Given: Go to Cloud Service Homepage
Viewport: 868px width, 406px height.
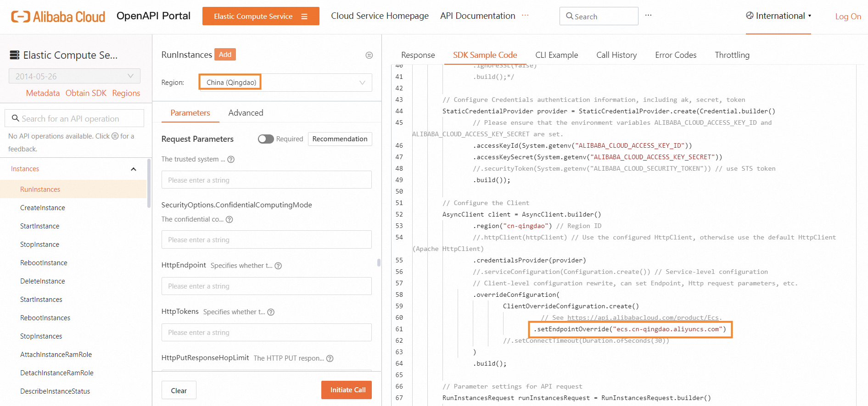Looking at the screenshot, I should point(380,16).
